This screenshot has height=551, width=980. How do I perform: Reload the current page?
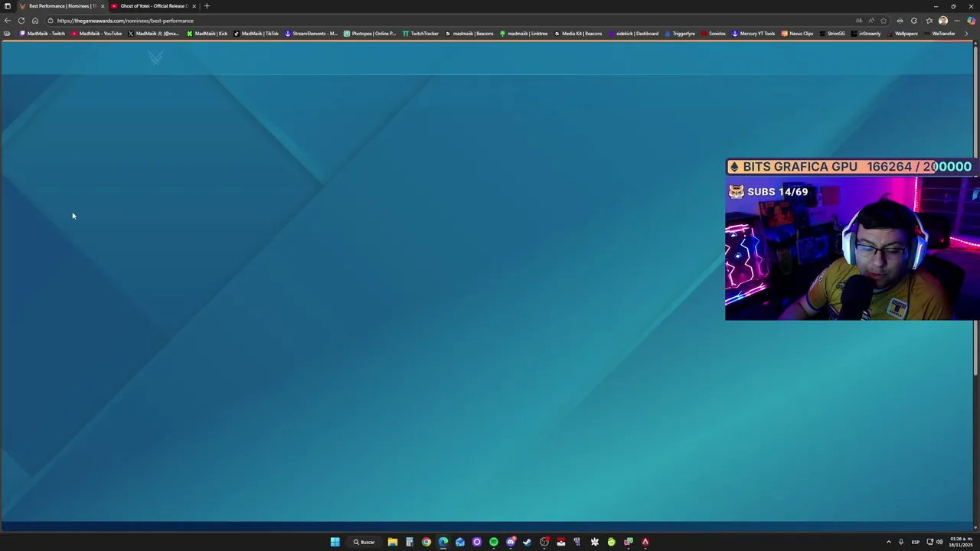(21, 21)
